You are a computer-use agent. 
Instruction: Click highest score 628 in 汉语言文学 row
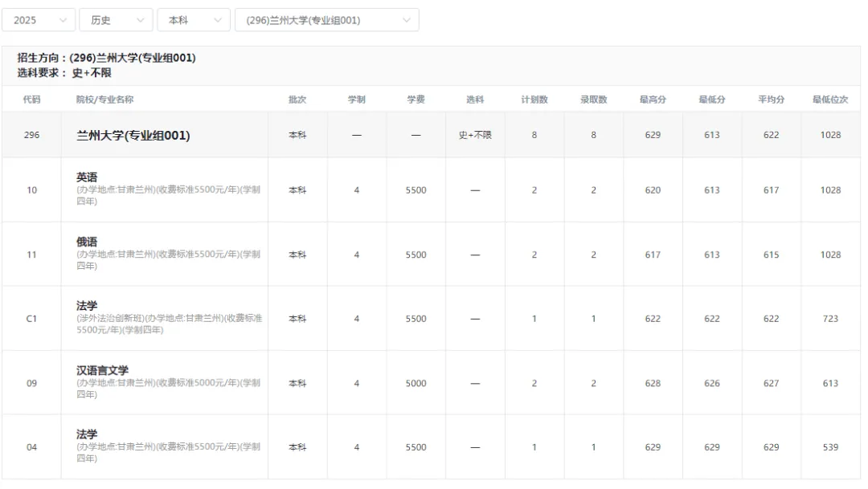[x=653, y=383]
